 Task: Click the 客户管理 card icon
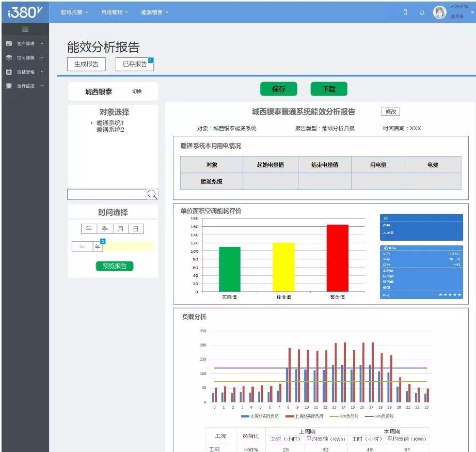pos(9,44)
